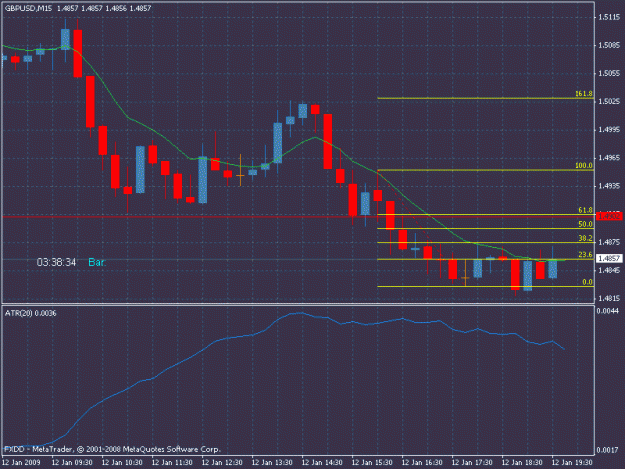The image size is (625, 469).
Task: Click the FXDD MetaTrader copyright text
Action: click(x=112, y=449)
